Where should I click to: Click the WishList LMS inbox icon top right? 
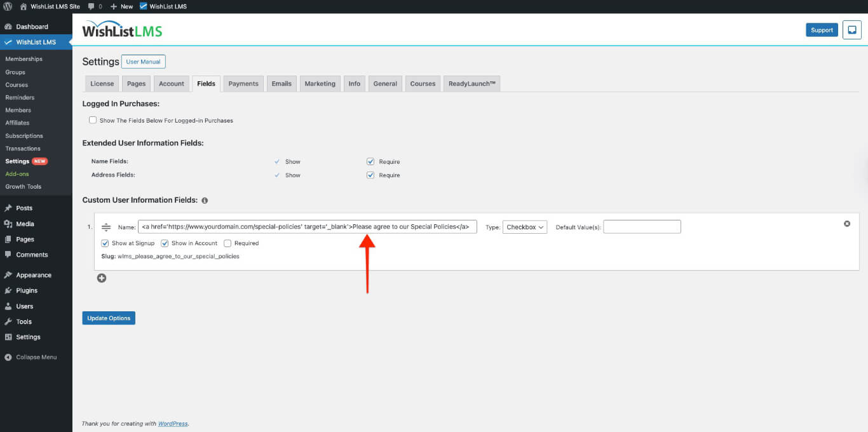(851, 29)
